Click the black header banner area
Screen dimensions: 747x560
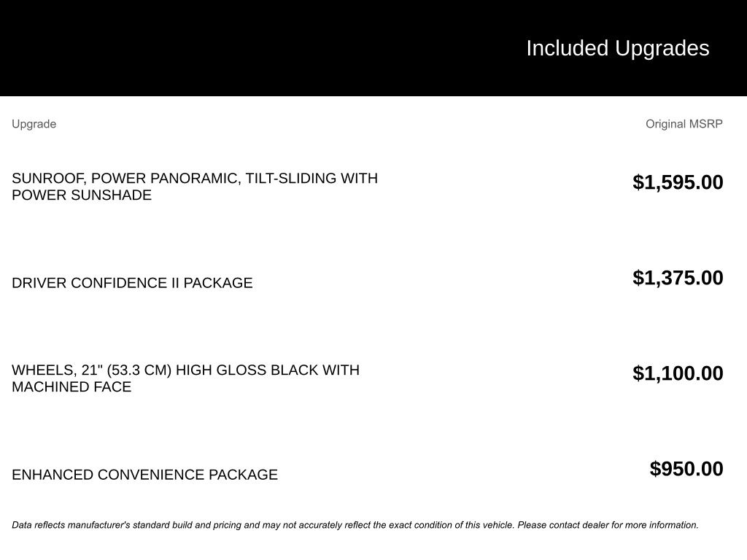[x=373, y=48]
